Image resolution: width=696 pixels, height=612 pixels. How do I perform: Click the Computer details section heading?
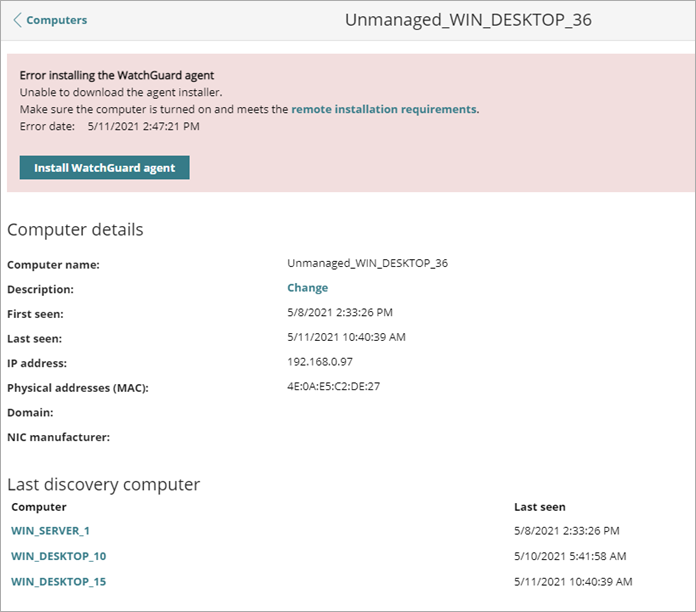click(x=75, y=230)
